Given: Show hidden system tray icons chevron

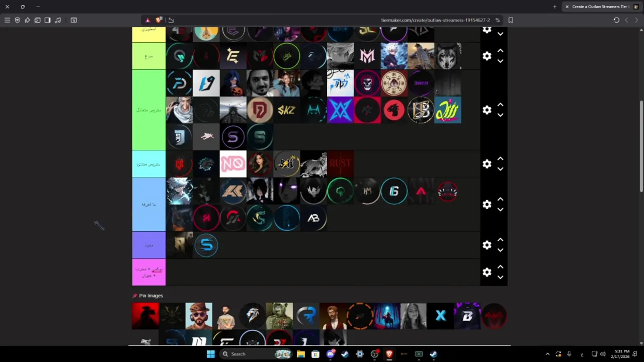Looking at the screenshot, I should point(547,354).
